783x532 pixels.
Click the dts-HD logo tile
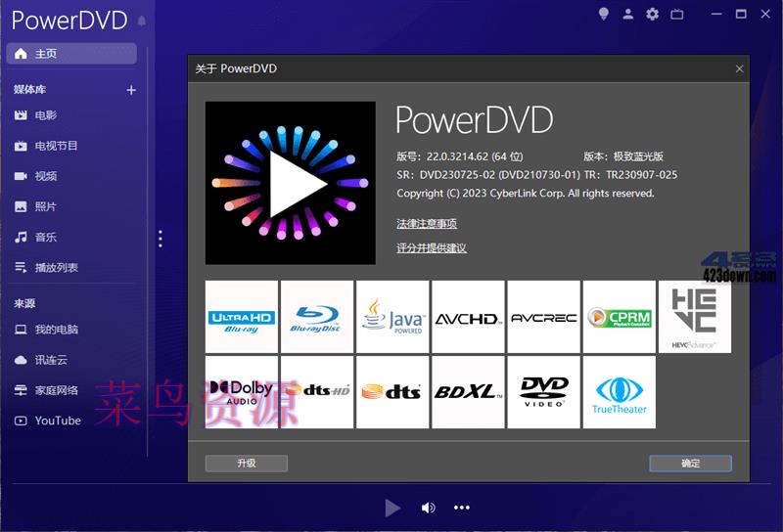click(x=317, y=392)
